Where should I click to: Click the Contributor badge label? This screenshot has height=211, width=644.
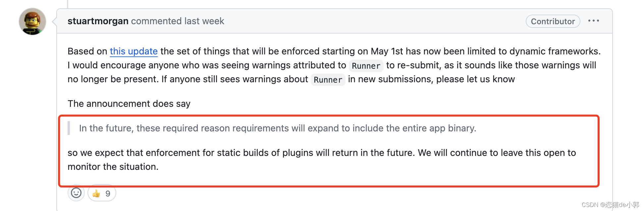point(553,21)
